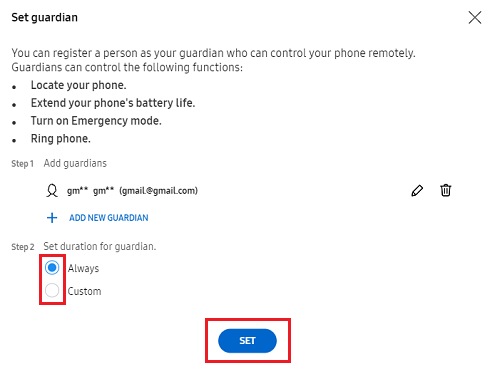This screenshot has width=500, height=369.
Task: Click the Custom option label
Action: [x=84, y=291]
